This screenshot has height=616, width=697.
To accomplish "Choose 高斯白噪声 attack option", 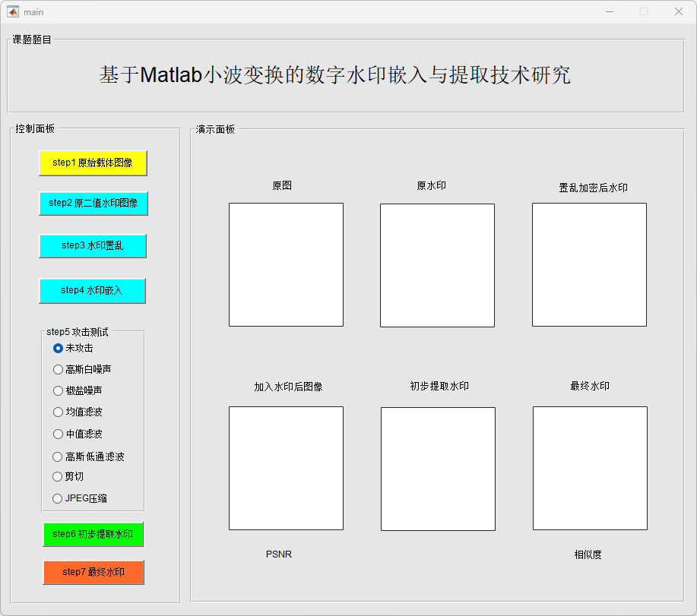I will click(x=58, y=369).
